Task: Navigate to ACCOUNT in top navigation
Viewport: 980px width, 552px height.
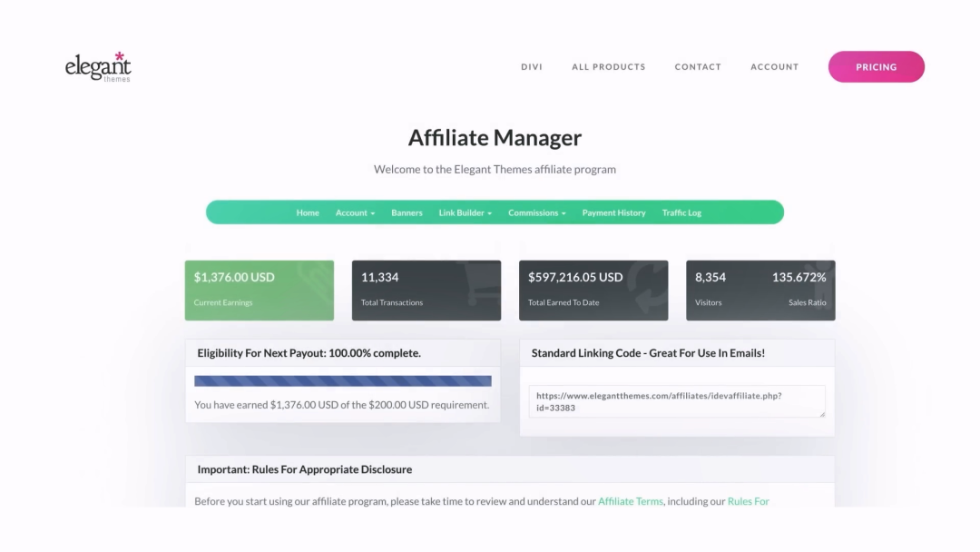Action: coord(775,67)
